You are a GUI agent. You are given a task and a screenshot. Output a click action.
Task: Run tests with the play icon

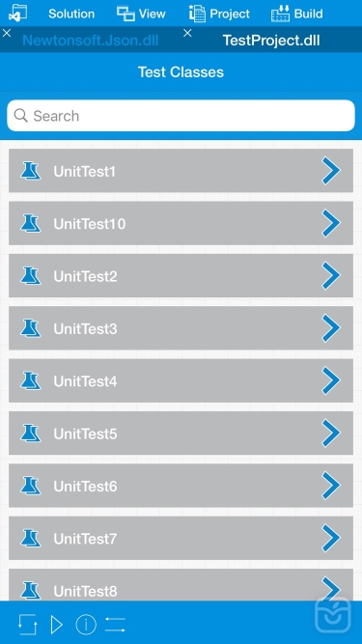[x=57, y=625]
